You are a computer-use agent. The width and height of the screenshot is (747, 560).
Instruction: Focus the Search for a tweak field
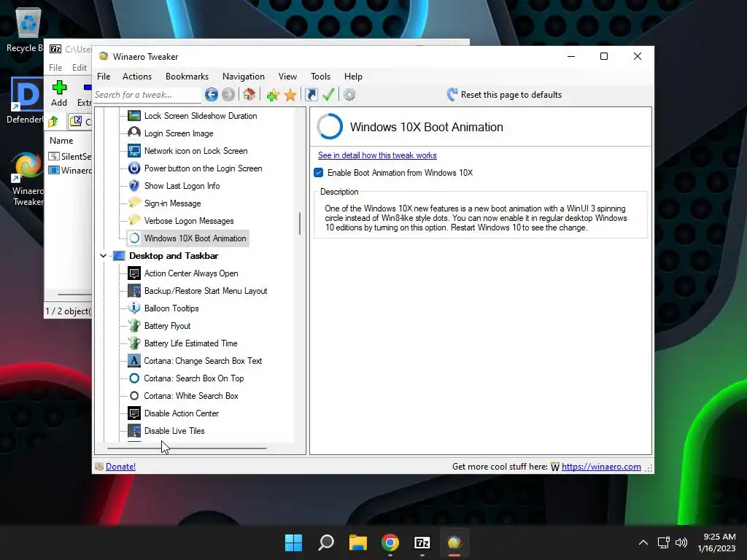147,95
